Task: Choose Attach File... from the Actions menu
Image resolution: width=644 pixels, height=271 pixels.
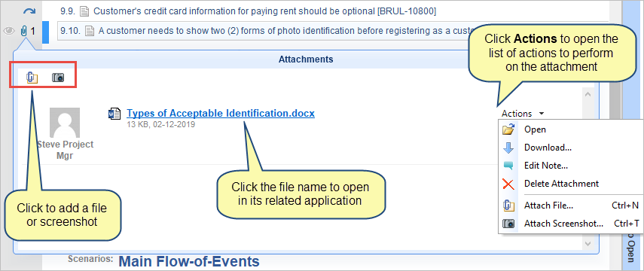Action: tap(570, 206)
